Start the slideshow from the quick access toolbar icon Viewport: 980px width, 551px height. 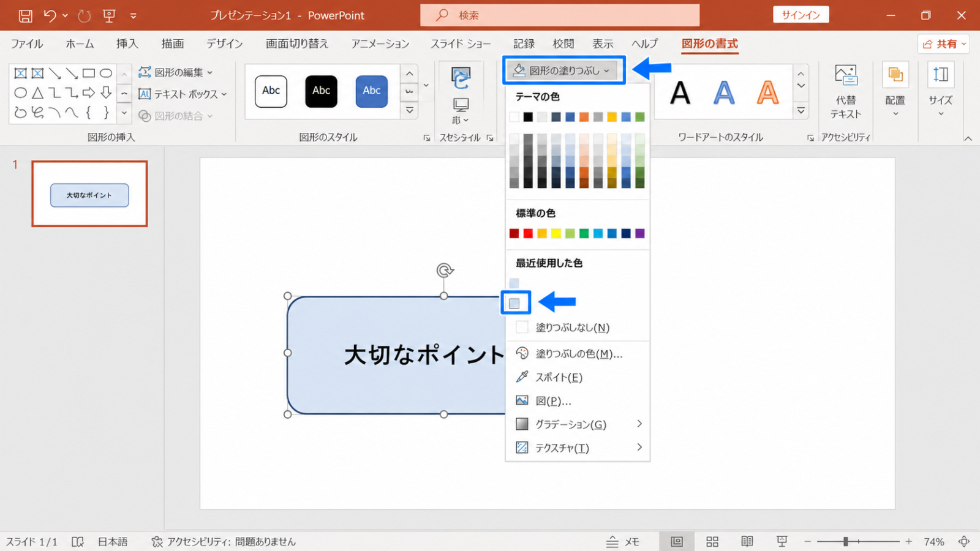pos(109,15)
